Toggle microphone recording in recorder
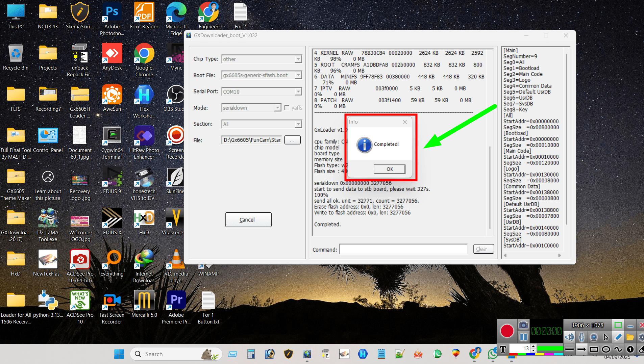644x364 pixels. click(x=581, y=337)
